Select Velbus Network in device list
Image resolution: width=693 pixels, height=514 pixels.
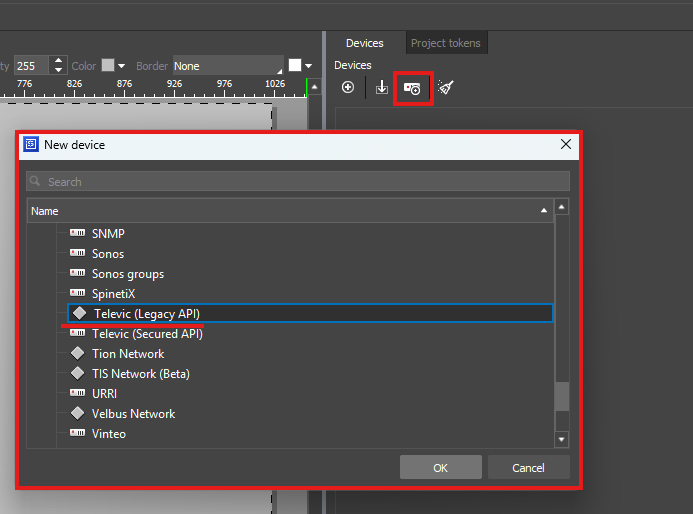coord(133,413)
